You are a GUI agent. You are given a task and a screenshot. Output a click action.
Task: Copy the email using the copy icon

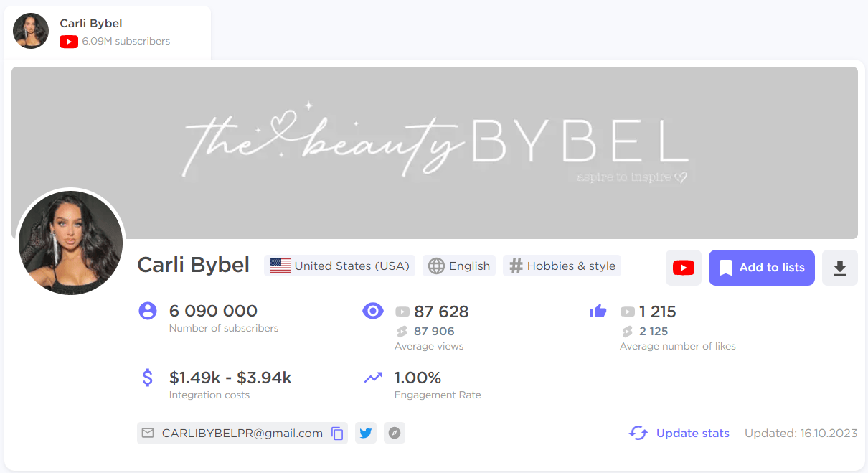337,433
